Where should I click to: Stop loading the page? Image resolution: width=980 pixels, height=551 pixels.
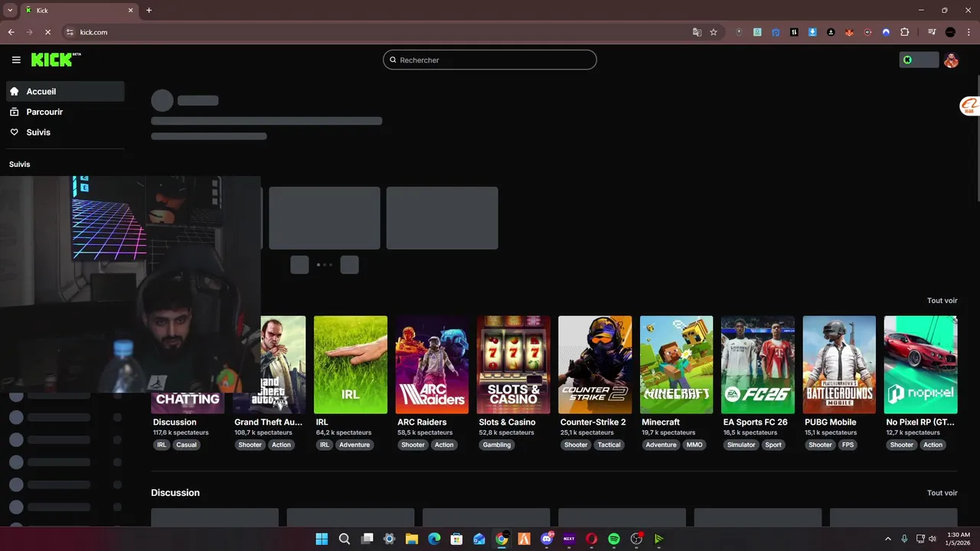47,32
